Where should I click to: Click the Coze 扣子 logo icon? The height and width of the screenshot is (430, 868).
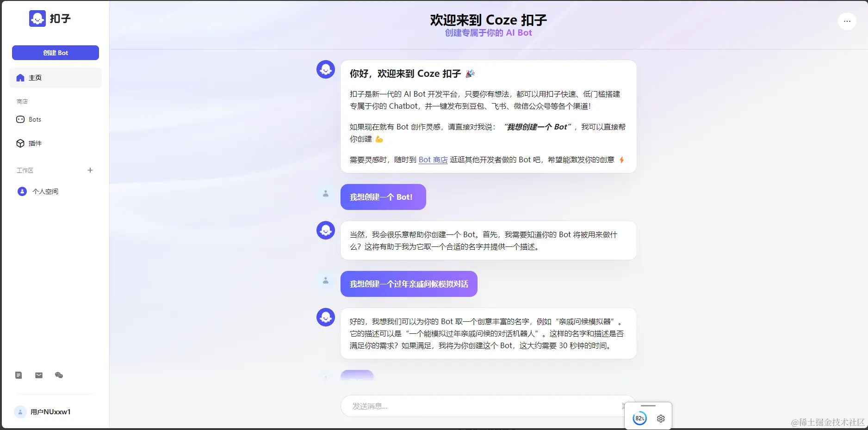coord(37,18)
